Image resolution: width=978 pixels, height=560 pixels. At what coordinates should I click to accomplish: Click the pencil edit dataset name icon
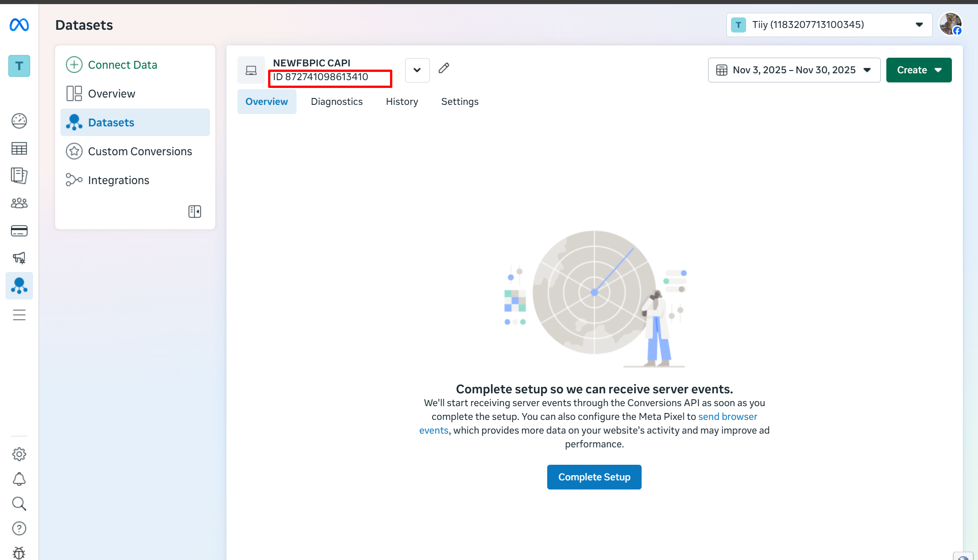444,68
